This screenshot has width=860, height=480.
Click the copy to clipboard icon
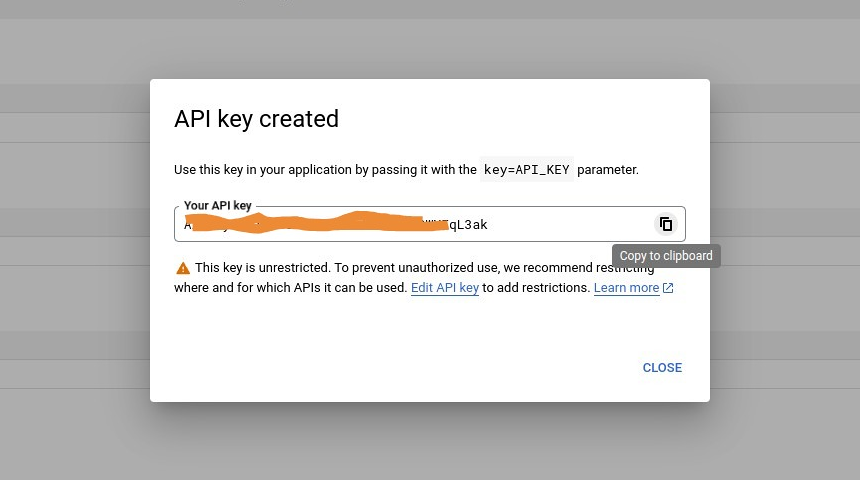665,224
